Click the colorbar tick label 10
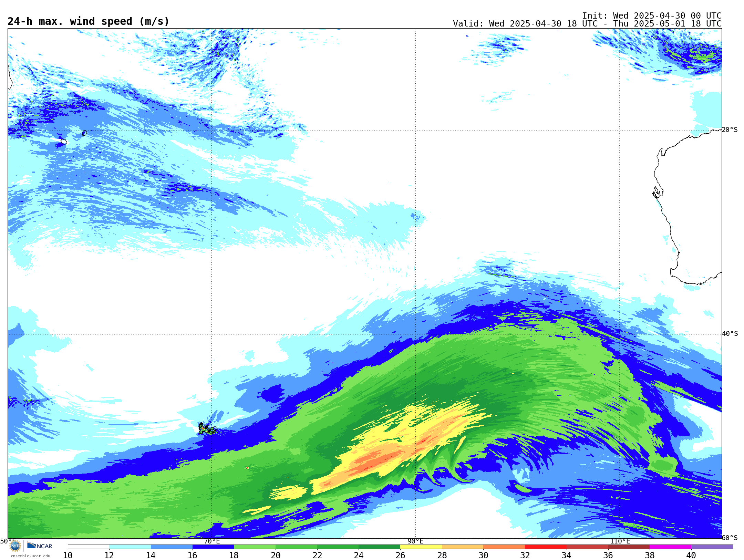The width and height of the screenshot is (744, 560). point(68,555)
